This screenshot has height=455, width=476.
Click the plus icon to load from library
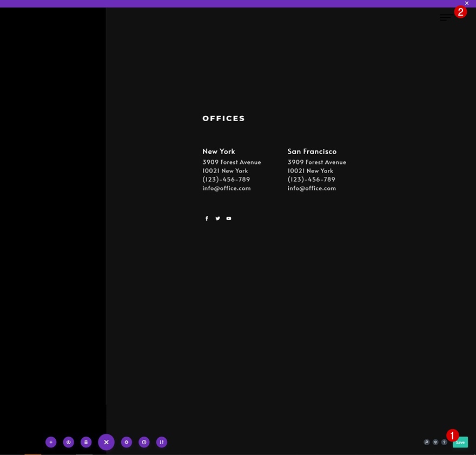click(x=51, y=442)
